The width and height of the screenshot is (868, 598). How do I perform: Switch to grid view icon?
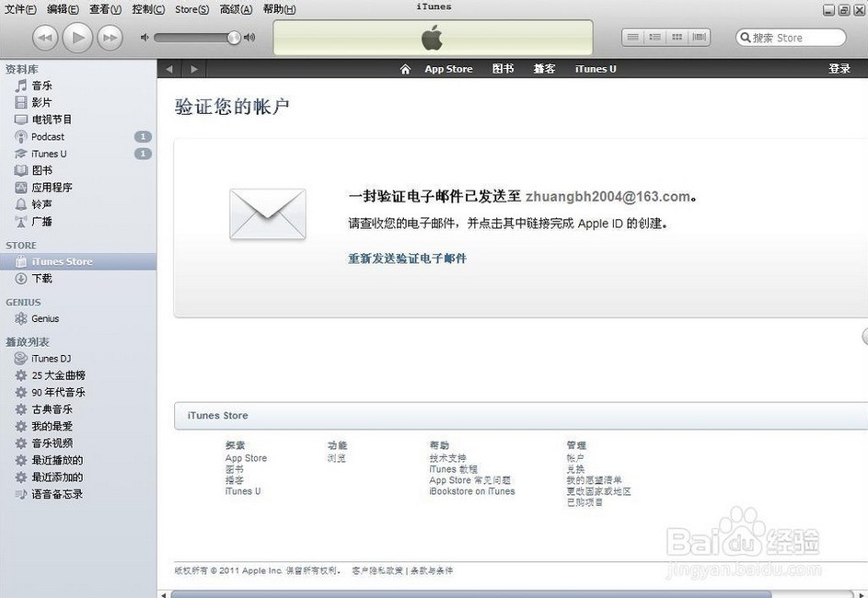click(677, 37)
